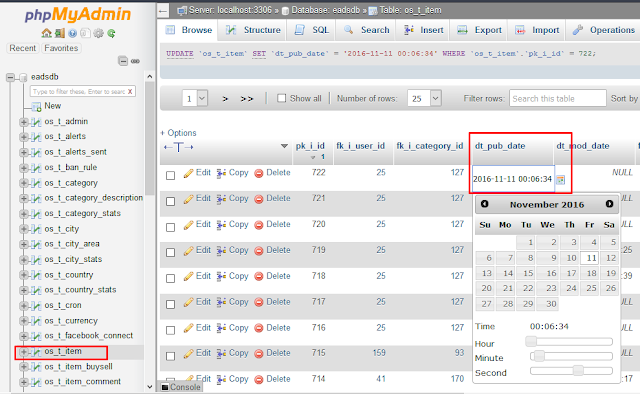Screen dimensions: 640x394
Task: Click the Copy icon for row 718
Action: [x=221, y=276]
